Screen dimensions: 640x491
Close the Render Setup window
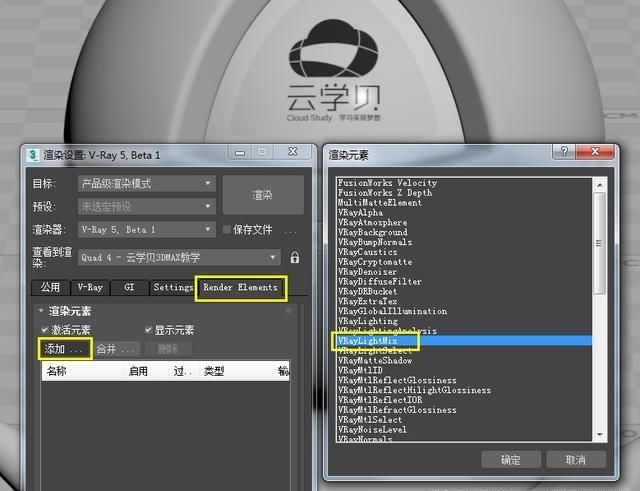tap(293, 152)
